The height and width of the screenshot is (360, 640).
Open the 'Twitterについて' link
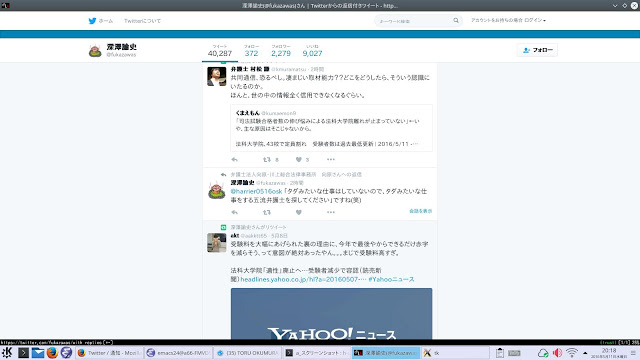(142, 21)
